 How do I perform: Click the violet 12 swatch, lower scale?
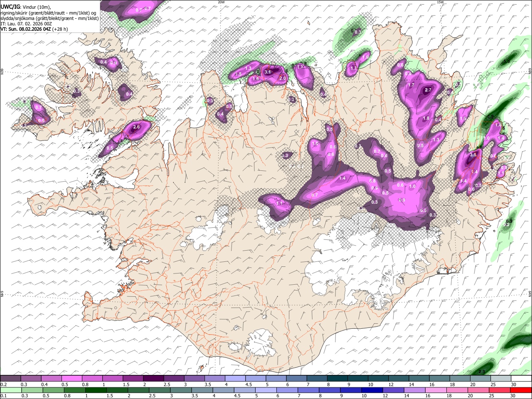393,390
